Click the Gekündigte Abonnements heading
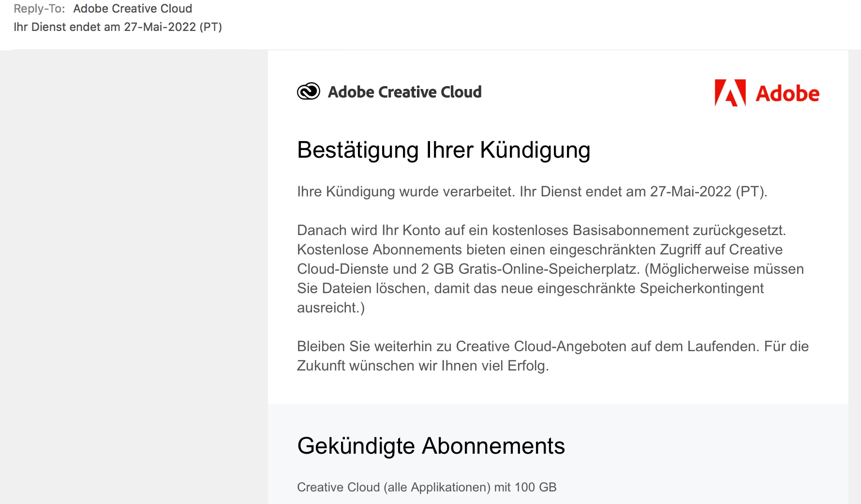This screenshot has height=504, width=861. point(431,446)
